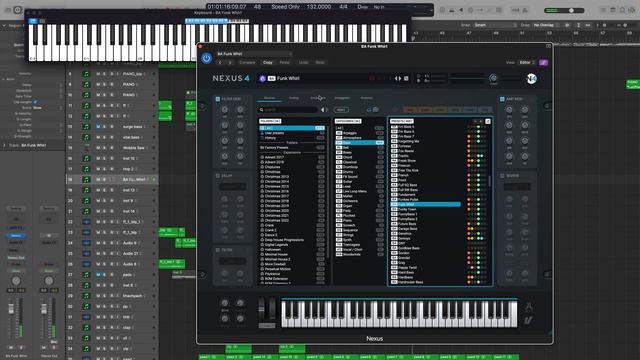Click the blue bookmark icon next to Reset
640x360 pixels.
pos(369,109)
